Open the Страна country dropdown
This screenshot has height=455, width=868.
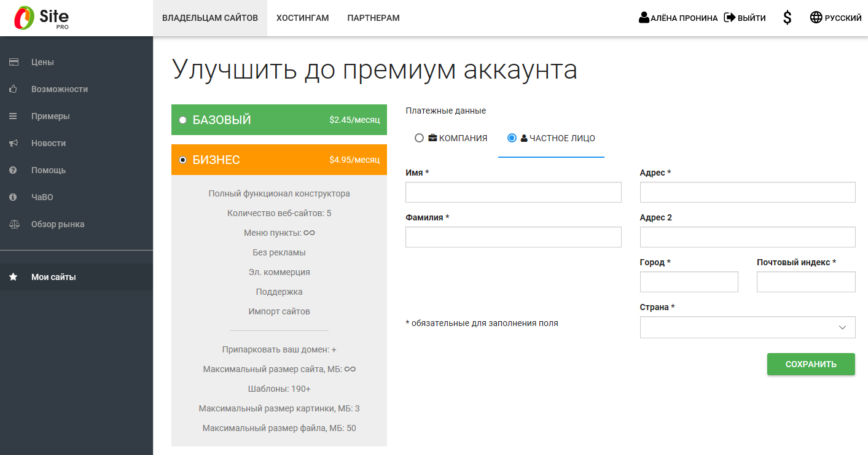click(747, 327)
